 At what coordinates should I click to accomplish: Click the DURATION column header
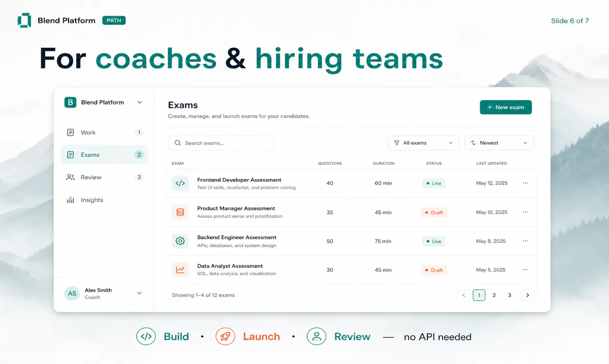(384, 163)
